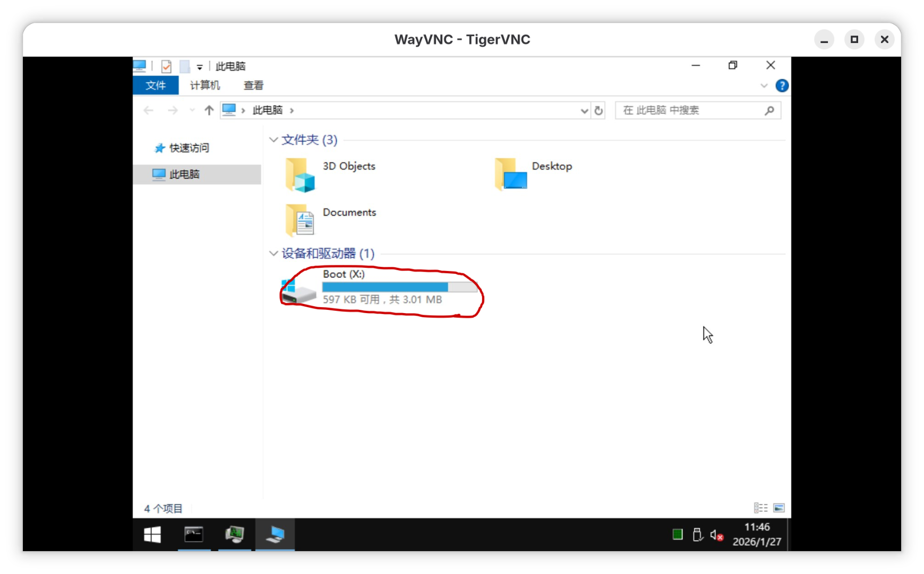Expand the ribbon using the chevron
This screenshot has height=574, width=924.
[764, 86]
